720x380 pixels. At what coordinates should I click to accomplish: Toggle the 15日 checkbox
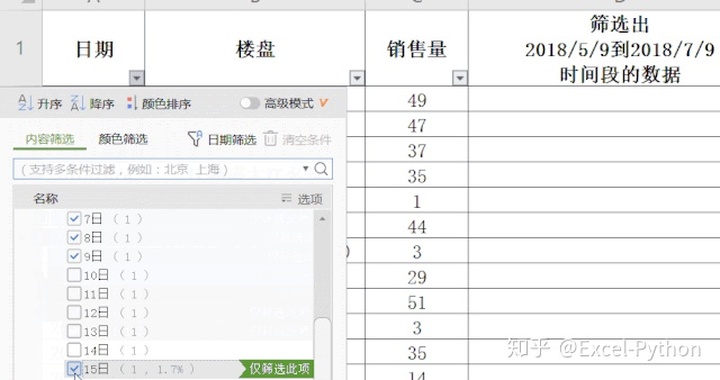[x=74, y=369]
